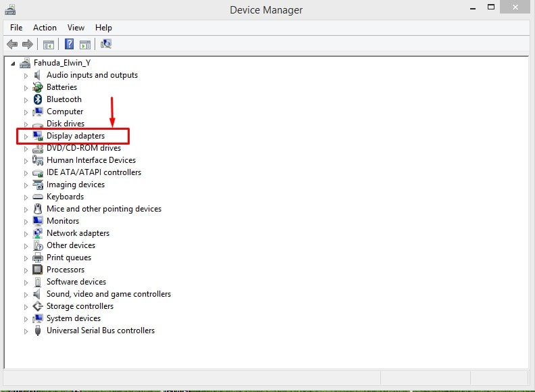Select the Disk drives label
Screen dimensions: 535x392
pyautogui.click(x=66, y=124)
